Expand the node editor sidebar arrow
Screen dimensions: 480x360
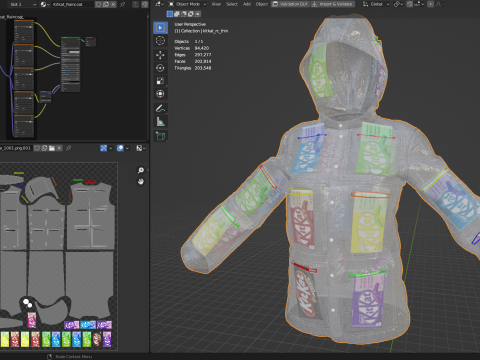pyautogui.click(x=148, y=16)
